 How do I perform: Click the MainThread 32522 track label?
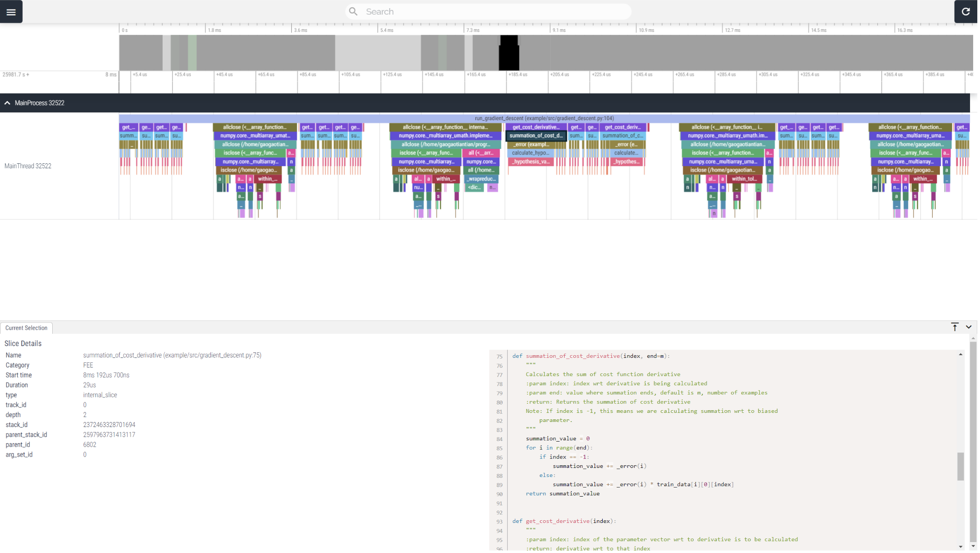(28, 166)
